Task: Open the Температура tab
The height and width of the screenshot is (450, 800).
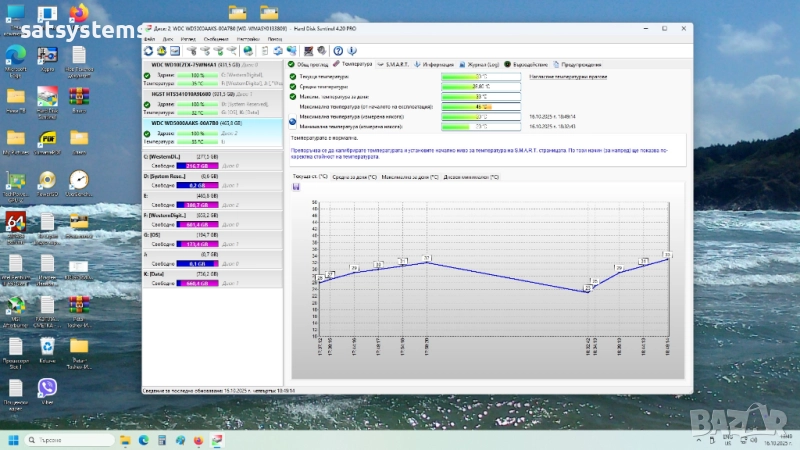Action: click(x=352, y=63)
